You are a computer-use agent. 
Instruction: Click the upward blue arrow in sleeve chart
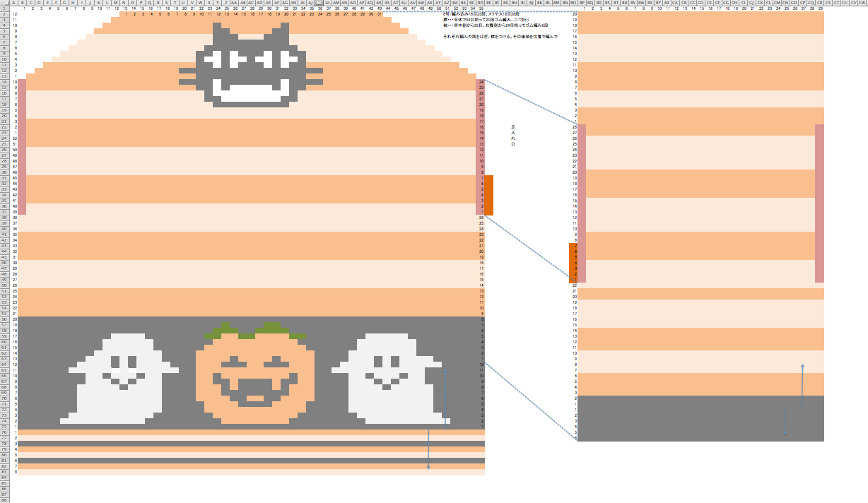(x=802, y=386)
